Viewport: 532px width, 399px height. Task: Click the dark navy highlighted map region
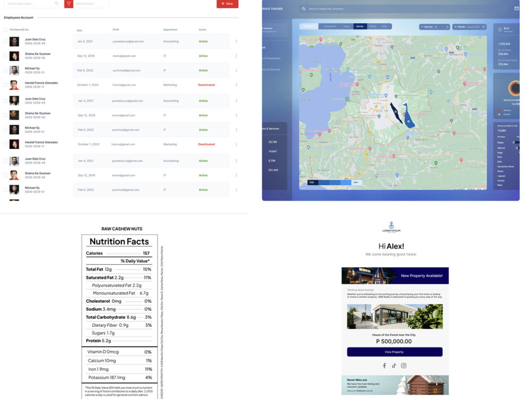click(x=396, y=113)
